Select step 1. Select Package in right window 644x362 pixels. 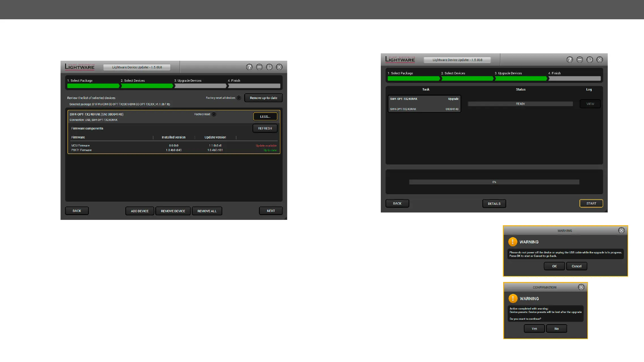(x=414, y=76)
